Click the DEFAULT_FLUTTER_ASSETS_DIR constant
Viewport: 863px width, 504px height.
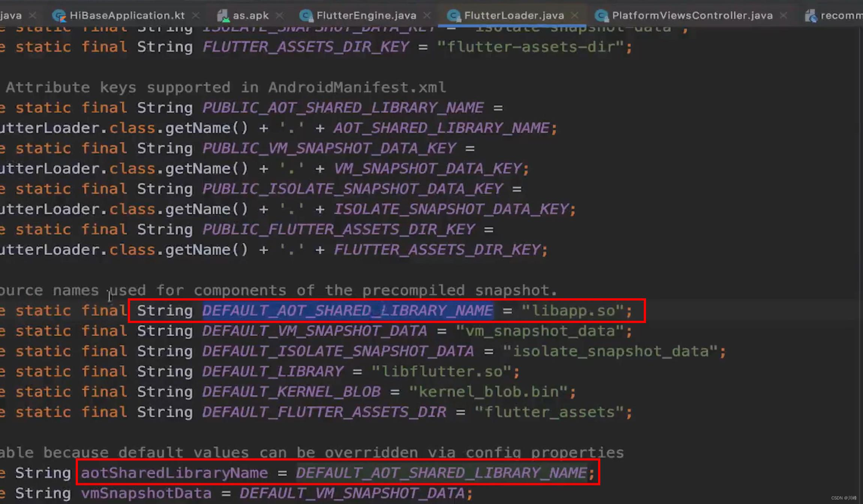click(x=324, y=412)
